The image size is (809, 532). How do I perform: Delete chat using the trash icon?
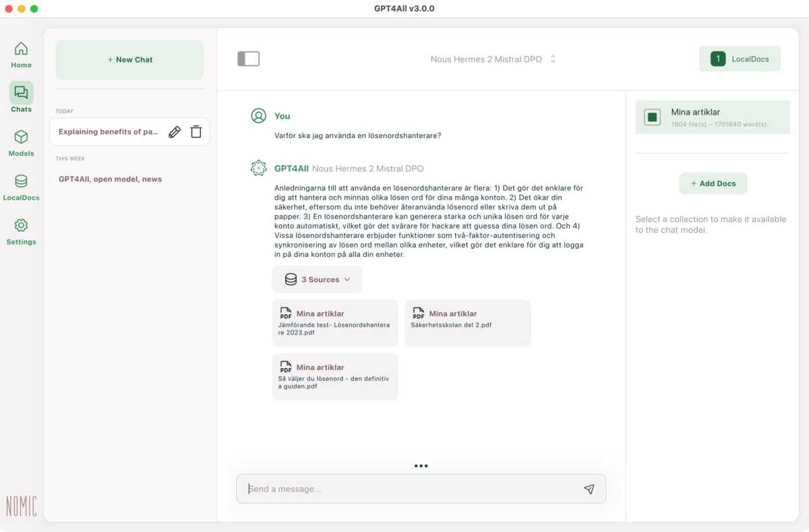pyautogui.click(x=196, y=132)
